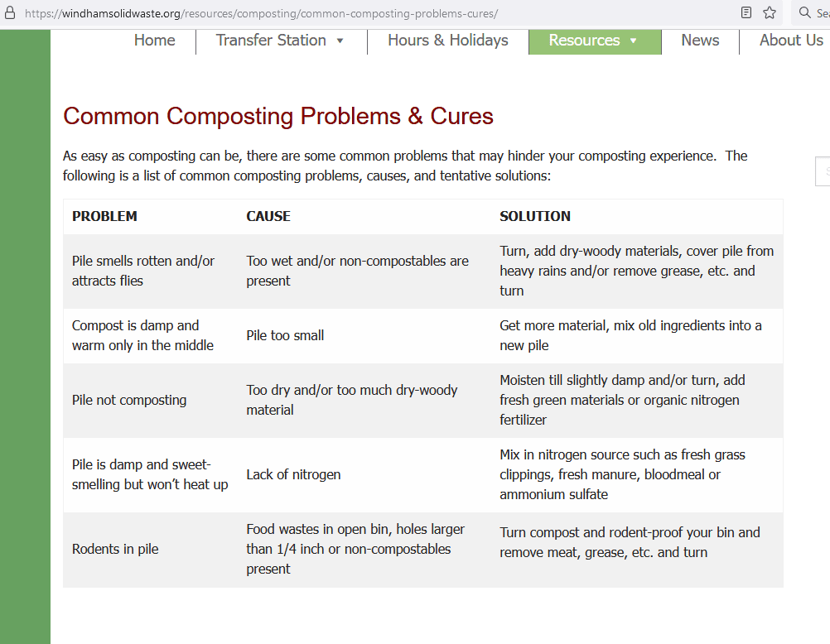The height and width of the screenshot is (644, 830).
Task: Navigate to About Us
Action: [791, 41]
